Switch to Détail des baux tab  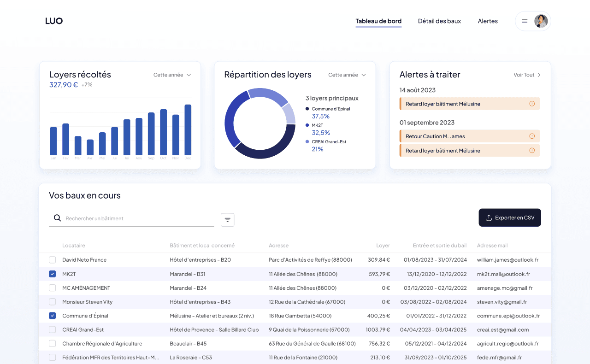[439, 21]
